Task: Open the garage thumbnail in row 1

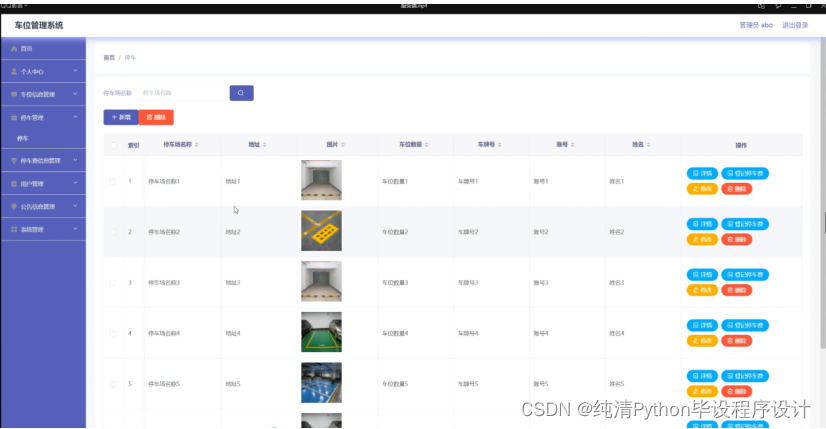Action: [321, 180]
